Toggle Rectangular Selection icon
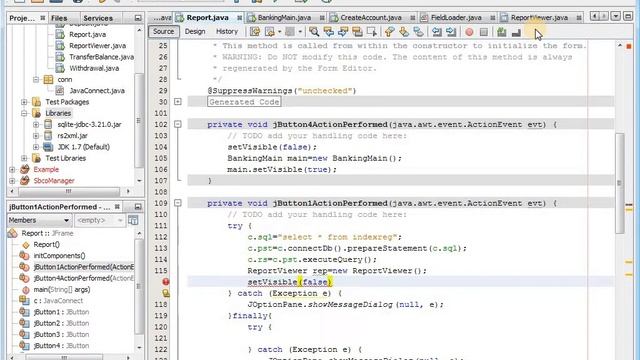Screen dimensions: 640x360 pyautogui.click(x=371, y=31)
